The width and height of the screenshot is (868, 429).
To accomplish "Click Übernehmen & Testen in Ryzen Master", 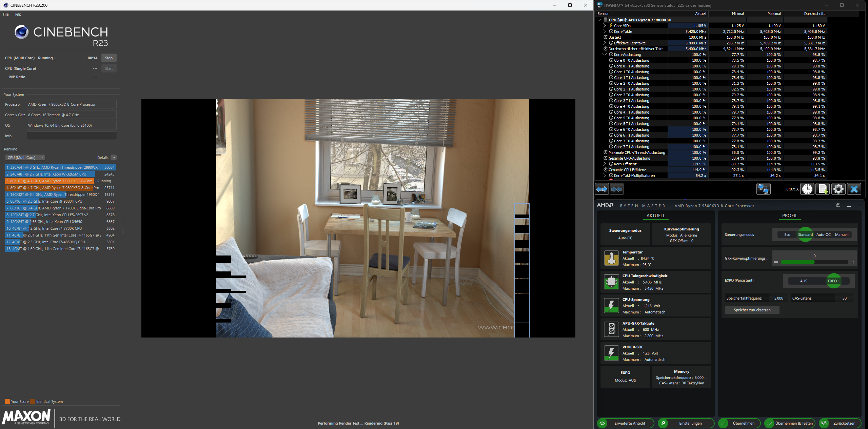I will pos(789,423).
